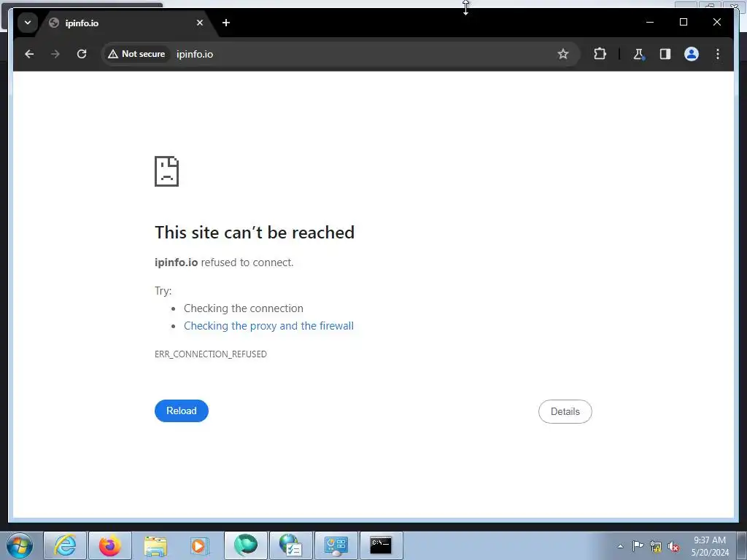This screenshot has width=747, height=560.
Task: Toggle the side panel icon
Action: click(665, 54)
